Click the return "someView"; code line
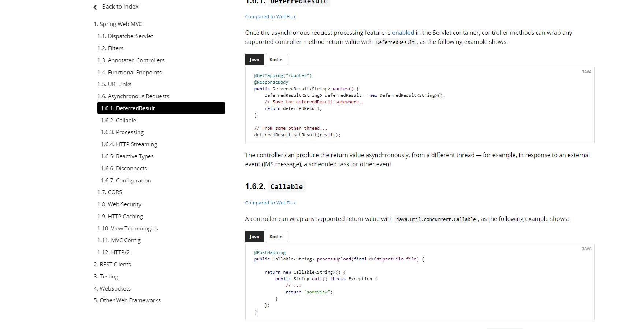 click(309, 292)
